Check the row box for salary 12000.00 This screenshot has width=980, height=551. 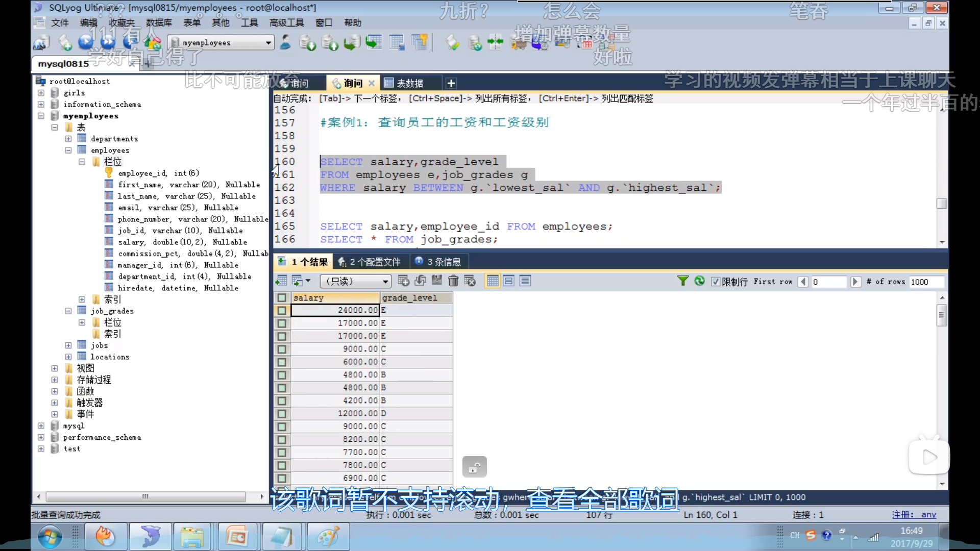[282, 414]
